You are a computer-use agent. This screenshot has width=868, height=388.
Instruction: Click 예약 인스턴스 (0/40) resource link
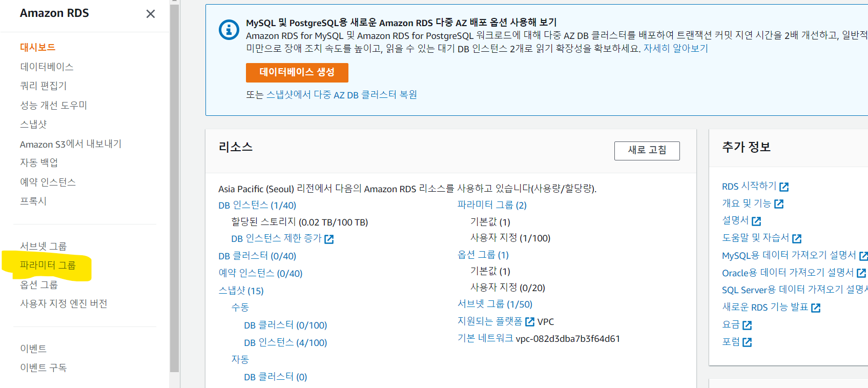pos(260,273)
